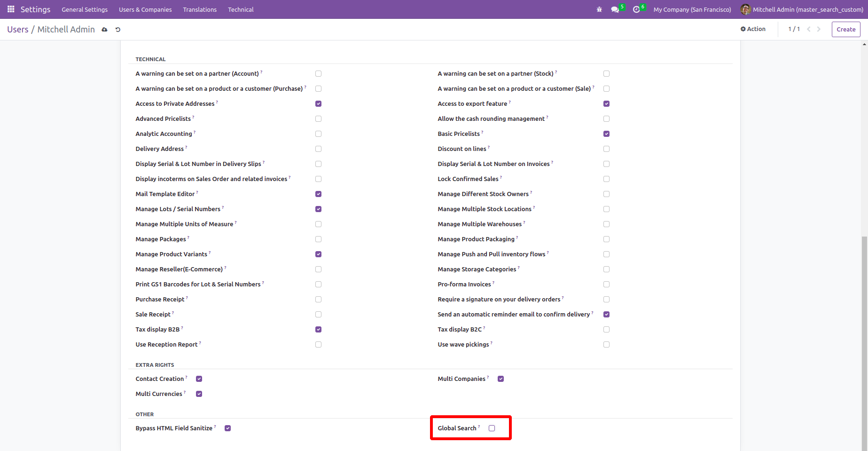Go to the previous record arrow
The height and width of the screenshot is (451, 868).
(809, 29)
